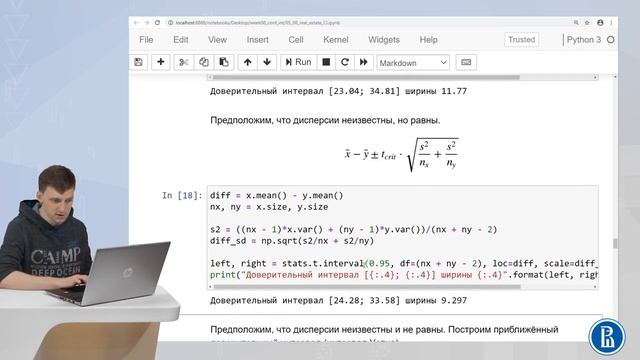Open the browser profile avatar
This screenshot has width=640, height=360.
600,23
